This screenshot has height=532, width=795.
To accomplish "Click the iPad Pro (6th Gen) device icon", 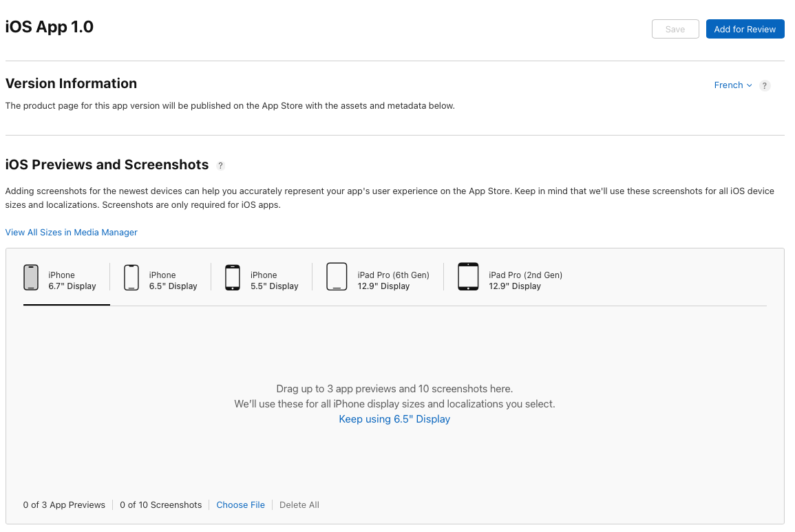I will click(337, 276).
